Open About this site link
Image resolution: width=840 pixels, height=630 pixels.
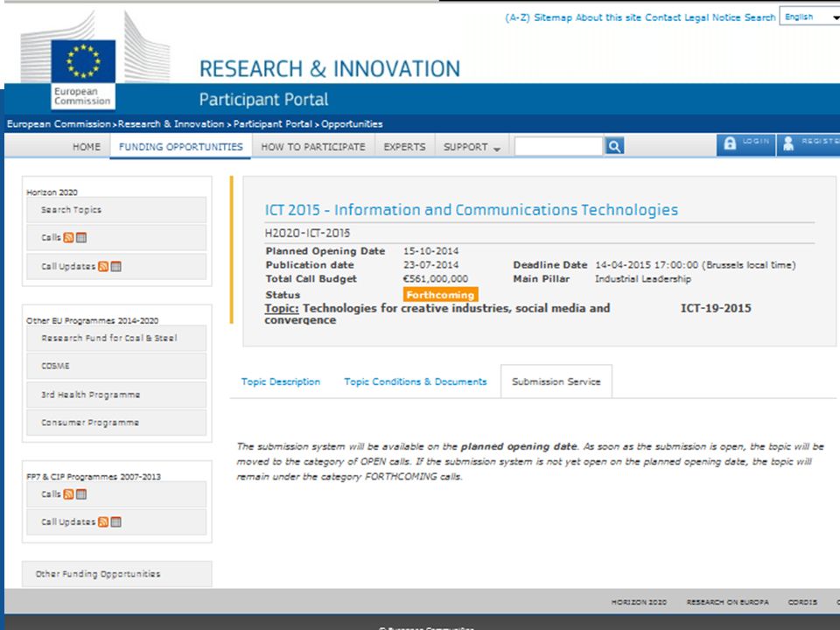(x=608, y=17)
